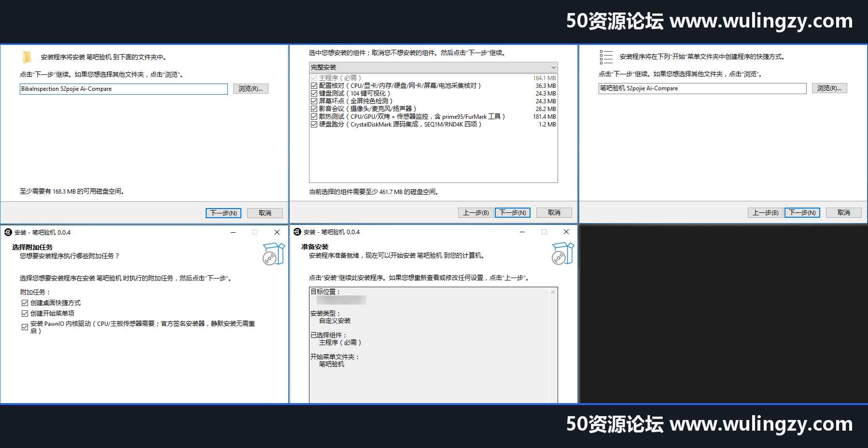Screen dimensions: 868x448
Task: Uncheck 硬盘跑分 component
Action: (314, 124)
